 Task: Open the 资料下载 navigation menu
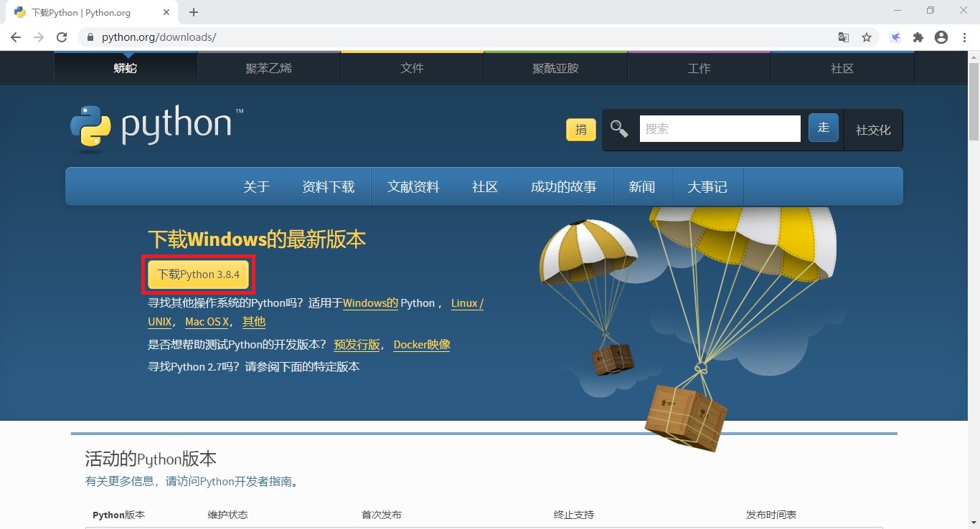[x=329, y=186]
